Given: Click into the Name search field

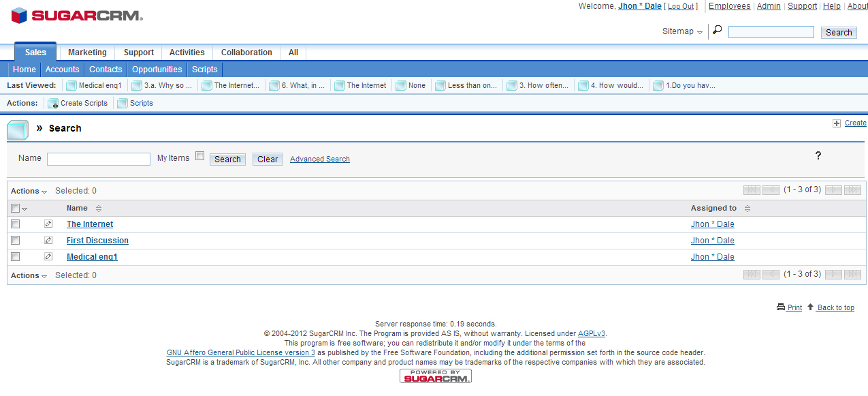Looking at the screenshot, I should pos(98,159).
